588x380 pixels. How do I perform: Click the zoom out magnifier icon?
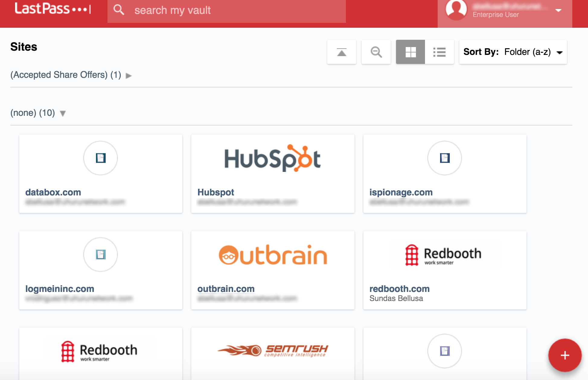click(x=376, y=52)
